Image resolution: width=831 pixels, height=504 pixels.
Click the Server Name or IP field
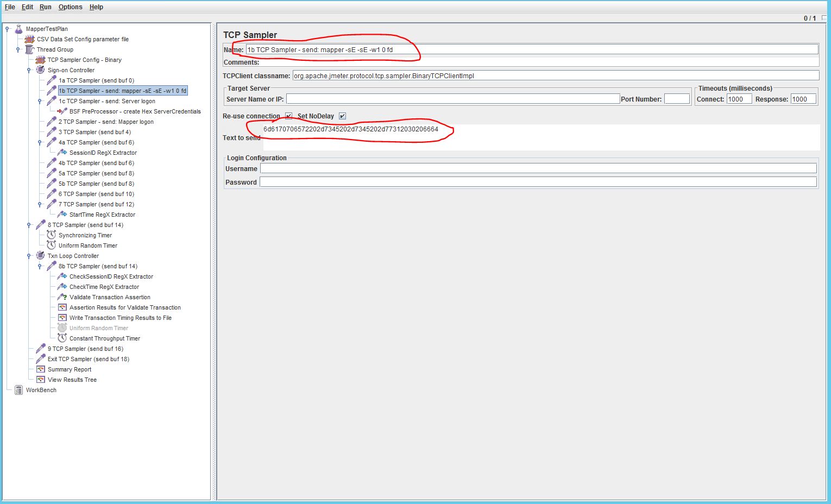point(451,98)
